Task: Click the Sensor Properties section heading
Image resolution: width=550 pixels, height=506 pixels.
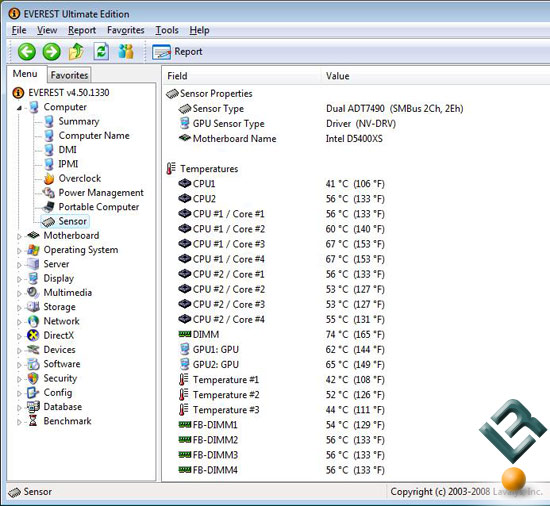Action: click(x=216, y=94)
